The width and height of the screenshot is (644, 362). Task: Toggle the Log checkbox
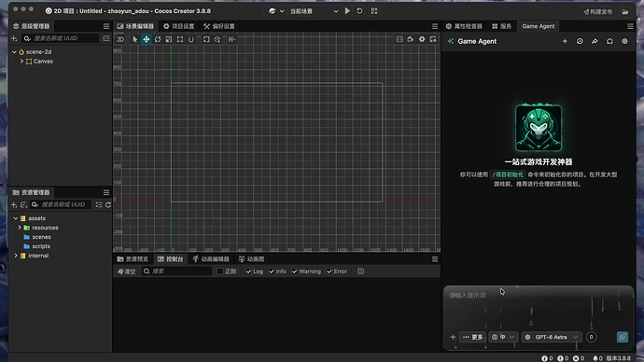coord(248,271)
